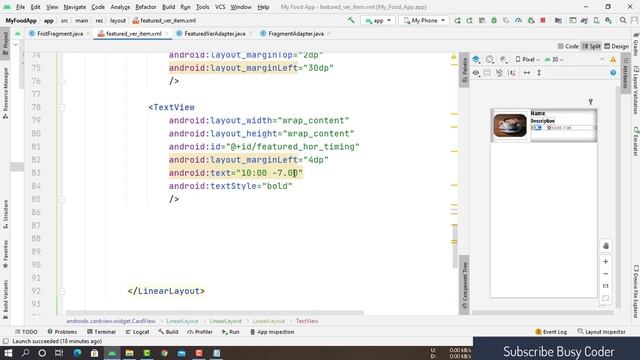Open the Refactor menu
The height and width of the screenshot is (360, 640).
point(146,7)
